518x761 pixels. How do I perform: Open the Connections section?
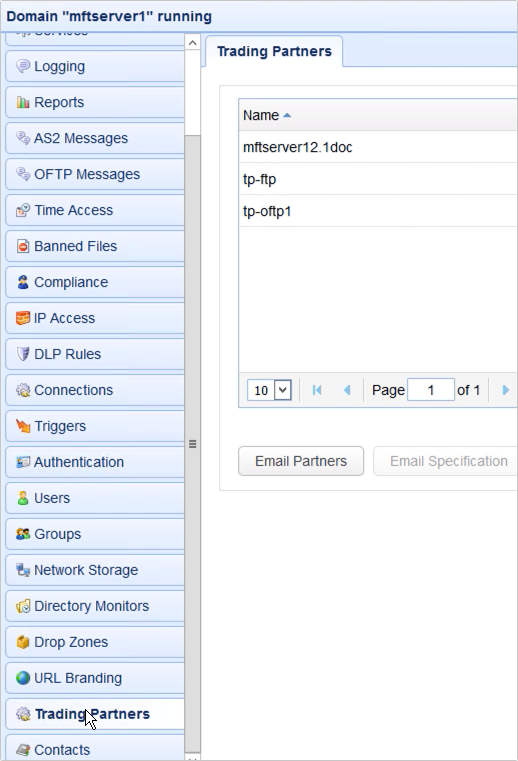pyautogui.click(x=95, y=390)
